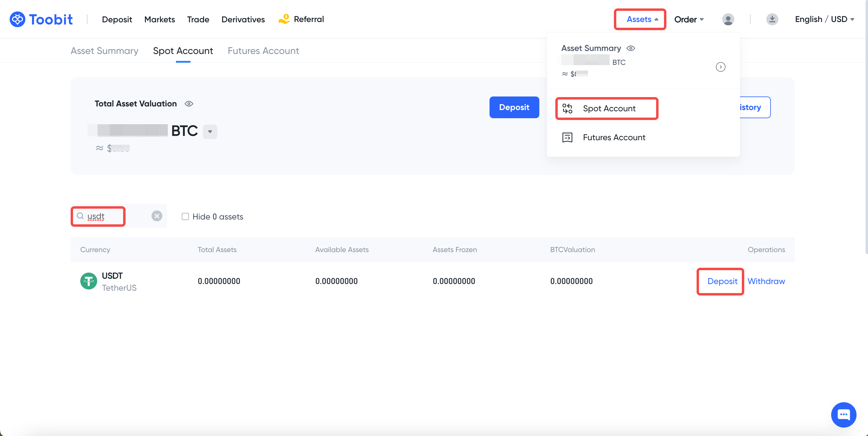Image resolution: width=868 pixels, height=436 pixels.
Task: Click the app download icon
Action: [x=772, y=19]
